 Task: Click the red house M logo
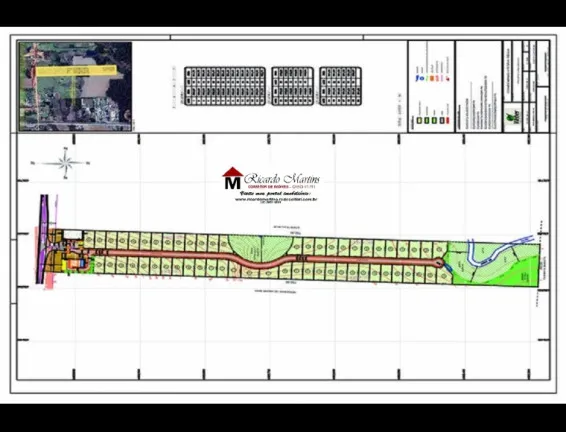[232, 178]
